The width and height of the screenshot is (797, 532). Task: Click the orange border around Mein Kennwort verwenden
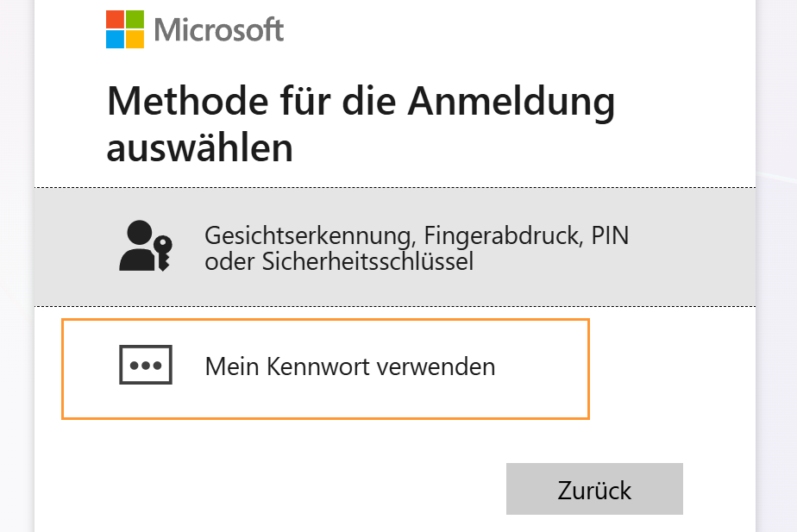point(325,318)
